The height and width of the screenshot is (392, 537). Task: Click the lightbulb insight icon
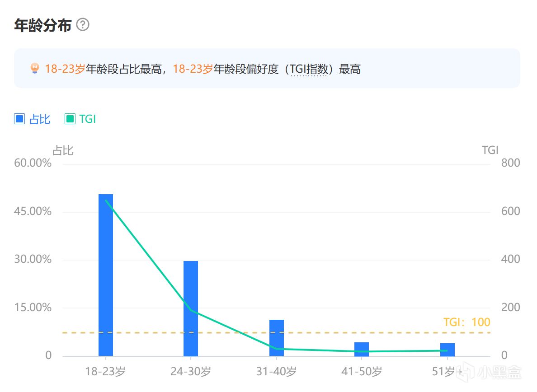point(35,69)
